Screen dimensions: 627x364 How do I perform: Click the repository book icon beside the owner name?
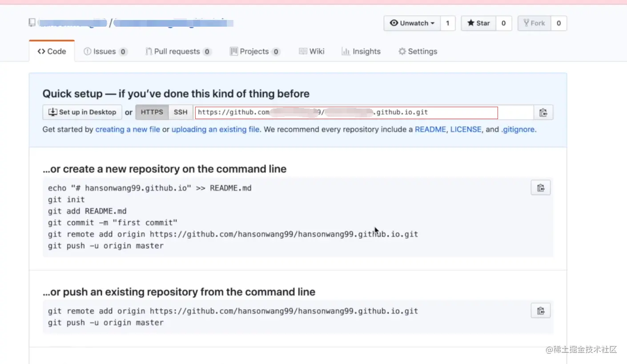point(32,23)
